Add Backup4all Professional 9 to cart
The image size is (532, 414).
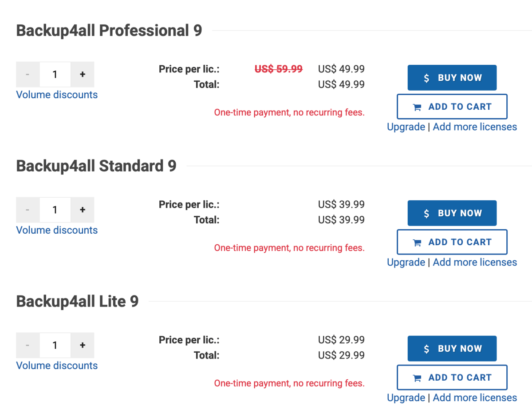point(452,107)
